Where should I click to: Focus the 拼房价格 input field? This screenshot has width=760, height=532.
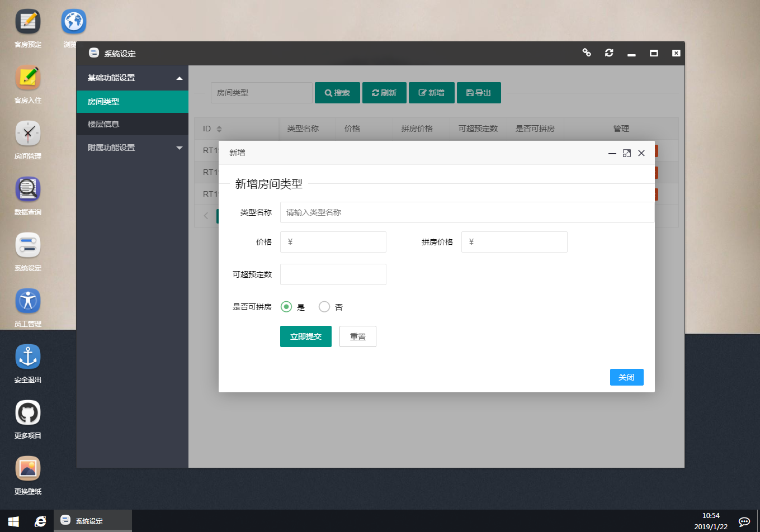point(514,242)
